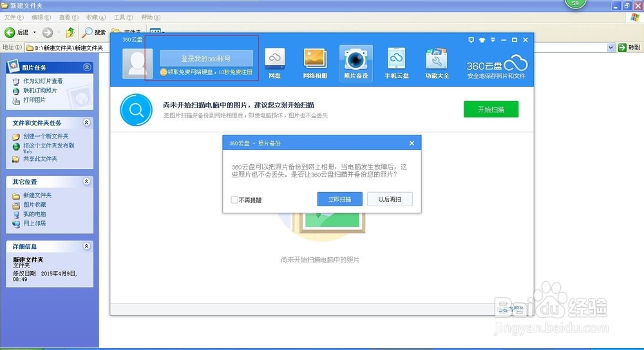The height and width of the screenshot is (350, 644).
Task: Click 登录我的360账号 button
Action: coord(206,59)
